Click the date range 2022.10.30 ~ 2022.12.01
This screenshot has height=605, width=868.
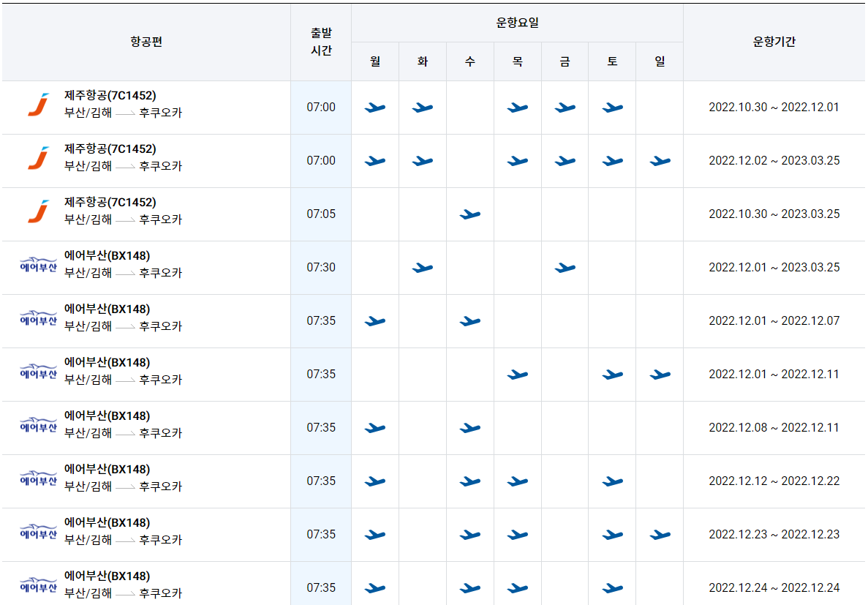(774, 107)
